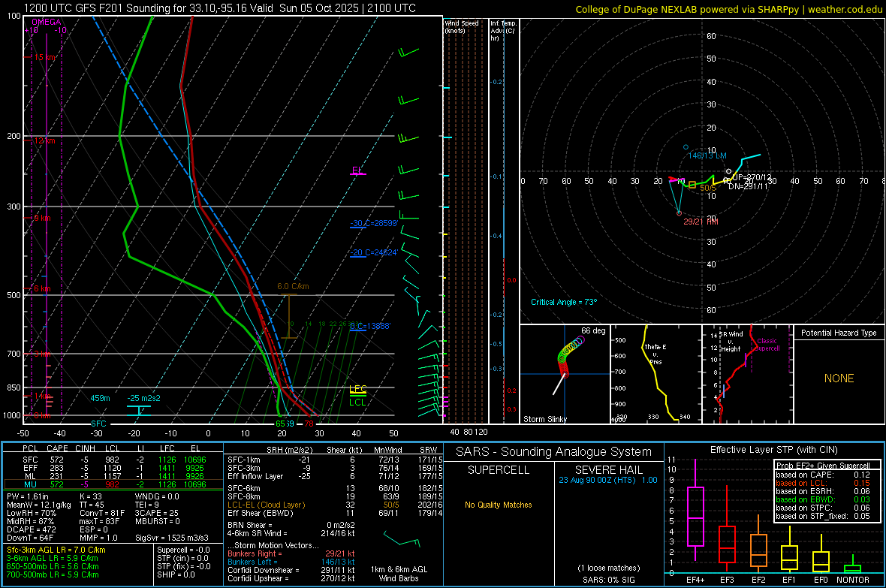Select the Corfidi Downshear = 291/11 kt line
This screenshot has height=588, width=886.
tap(291, 570)
